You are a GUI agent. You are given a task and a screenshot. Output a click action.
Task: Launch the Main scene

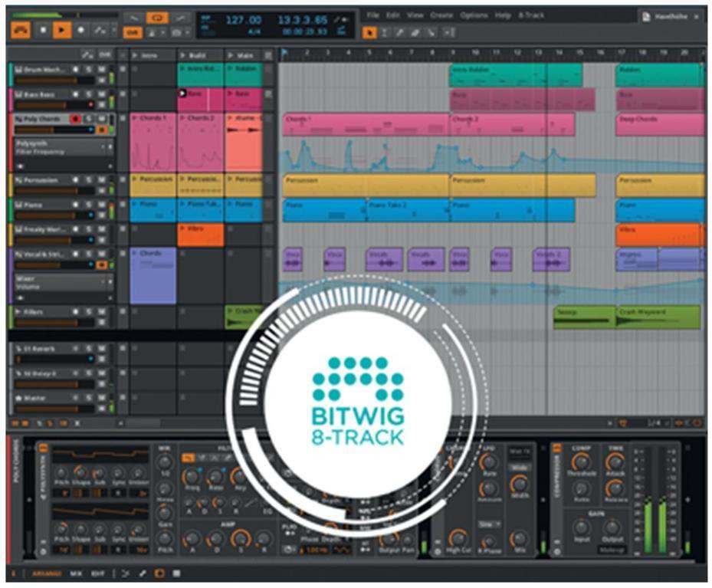click(230, 55)
